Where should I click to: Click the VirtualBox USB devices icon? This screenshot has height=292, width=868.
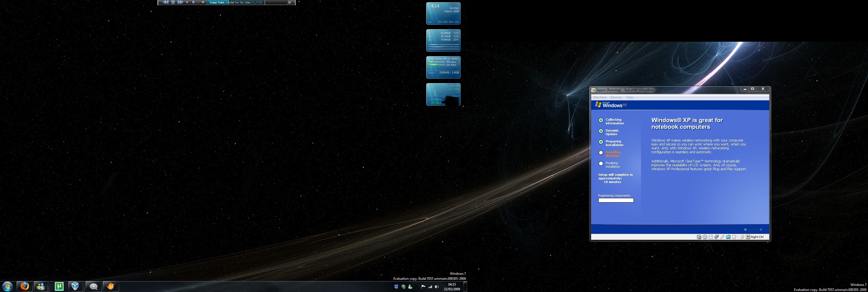click(722, 237)
